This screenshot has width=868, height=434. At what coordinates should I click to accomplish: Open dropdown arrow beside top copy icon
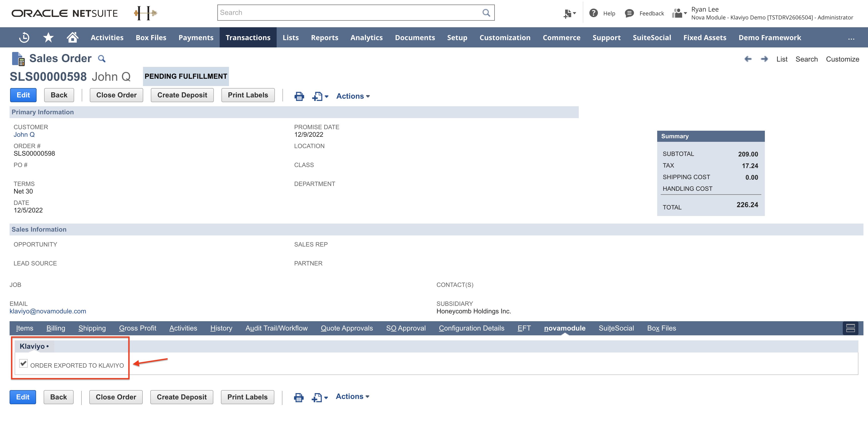(x=326, y=97)
